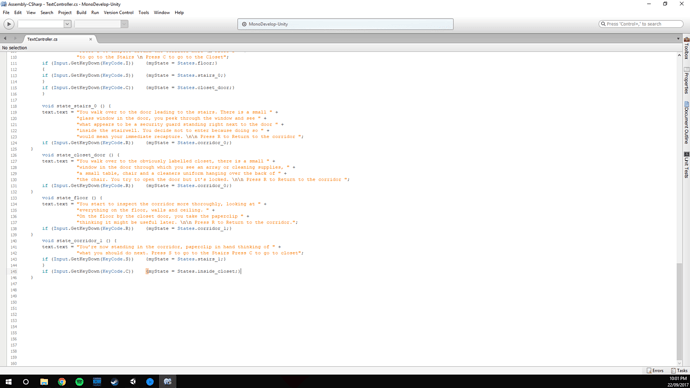This screenshot has height=388, width=690.
Task: Open the Search menu
Action: 47,13
